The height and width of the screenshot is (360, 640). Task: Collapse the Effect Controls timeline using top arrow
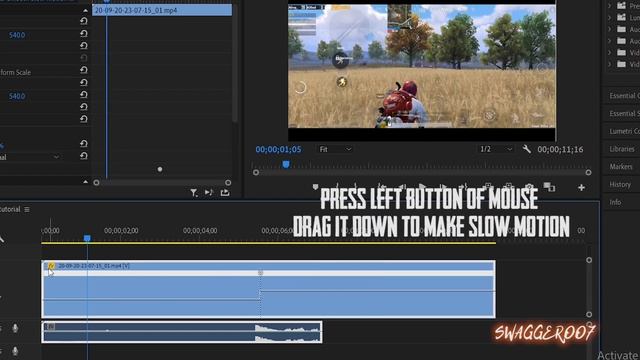(85, 10)
